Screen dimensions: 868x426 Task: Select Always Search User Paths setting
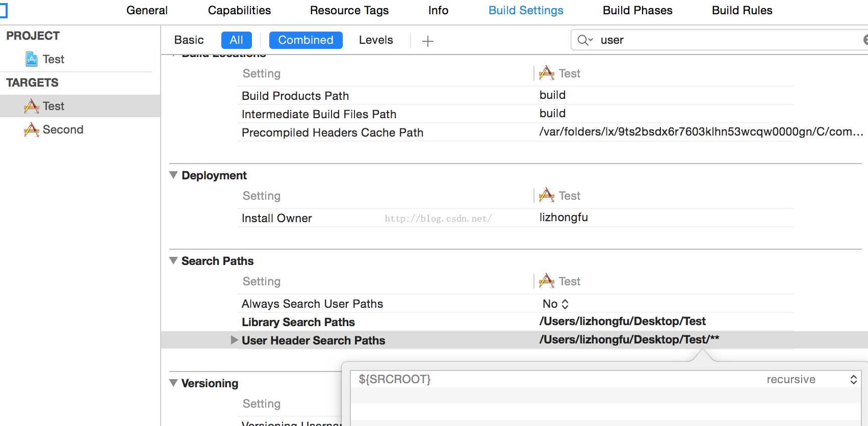coord(312,304)
